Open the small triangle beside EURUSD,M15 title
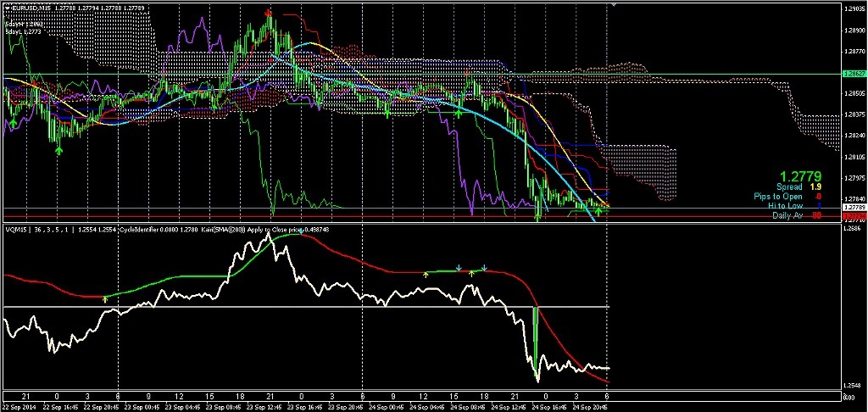Image resolution: width=868 pixels, height=412 pixels. click(x=6, y=8)
